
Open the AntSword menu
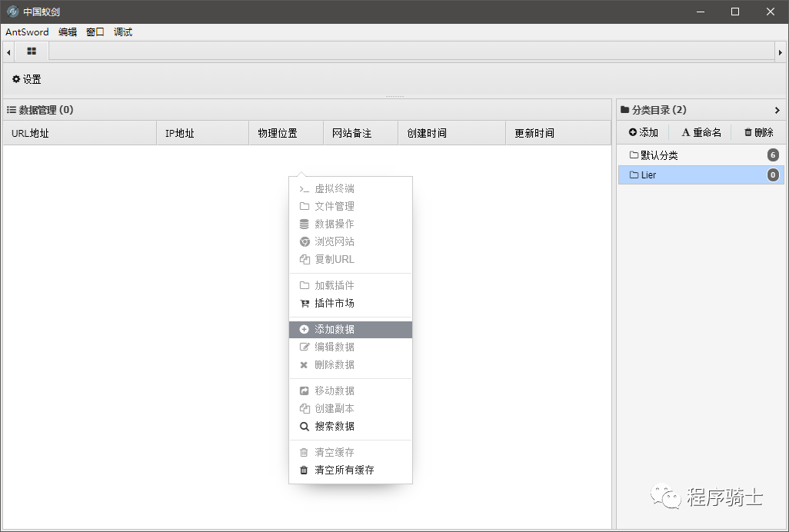pyautogui.click(x=27, y=32)
